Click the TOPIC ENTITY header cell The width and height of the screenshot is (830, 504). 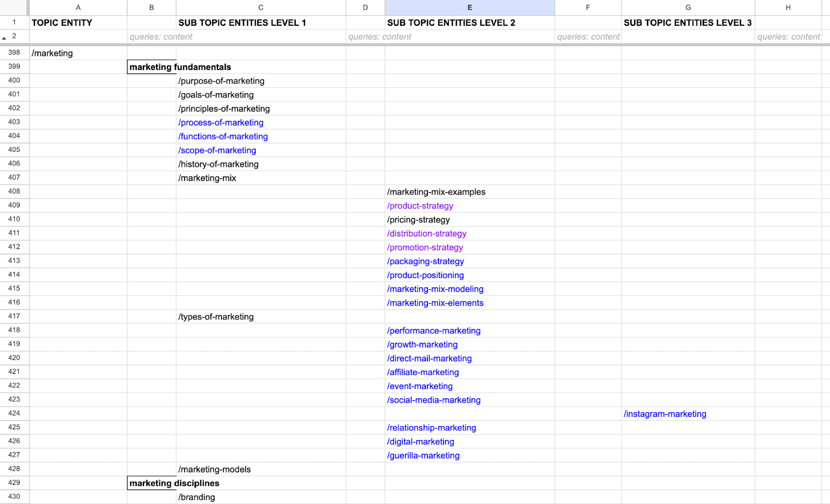click(78, 23)
